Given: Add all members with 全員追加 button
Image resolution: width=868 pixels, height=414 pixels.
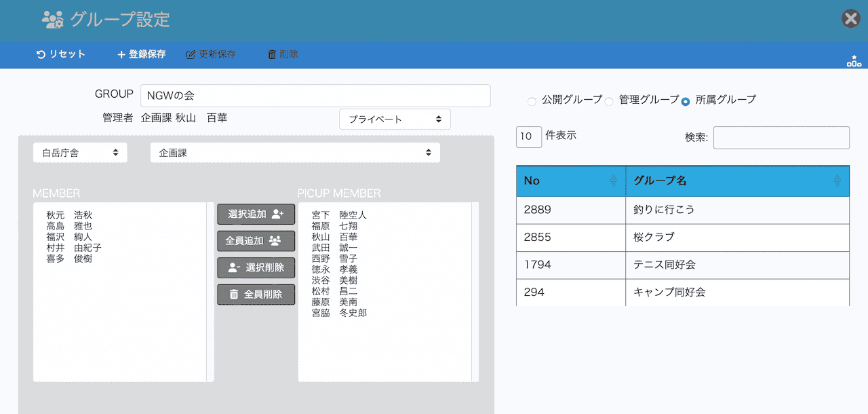Looking at the screenshot, I should [x=256, y=241].
